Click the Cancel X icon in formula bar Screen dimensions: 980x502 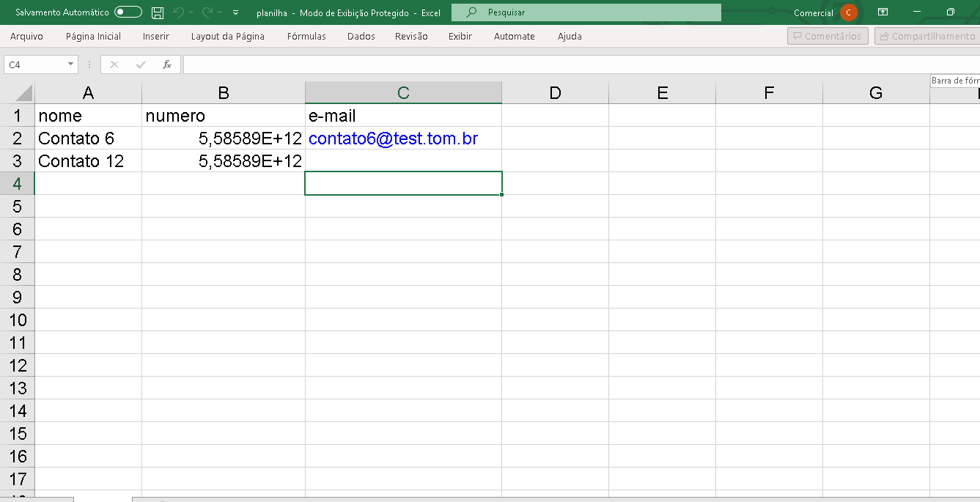114,64
